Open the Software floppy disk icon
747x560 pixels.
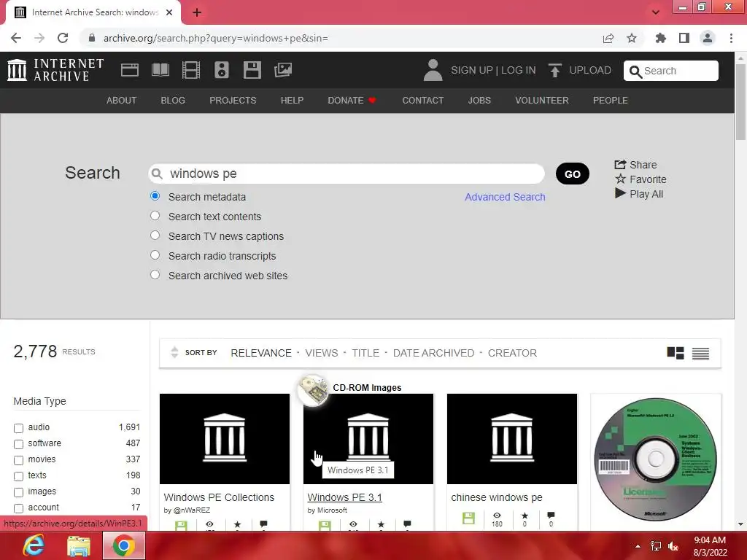click(252, 70)
